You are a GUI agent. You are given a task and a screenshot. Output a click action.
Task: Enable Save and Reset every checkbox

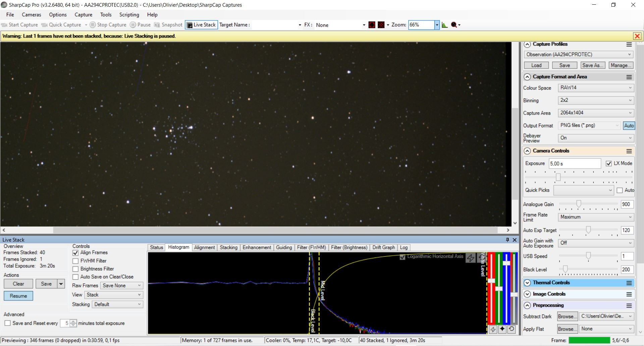click(x=7, y=323)
